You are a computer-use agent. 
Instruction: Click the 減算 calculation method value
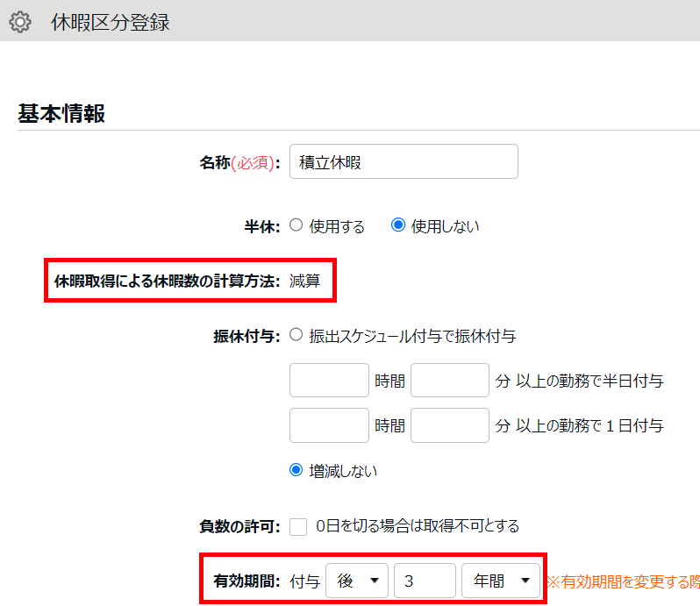304,281
